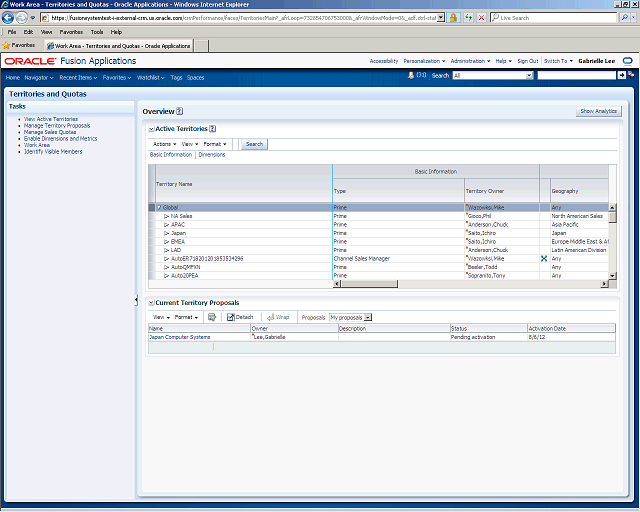Viewport: 640px width, 512px height.
Task: Select the Global row header selector
Action: 152,207
